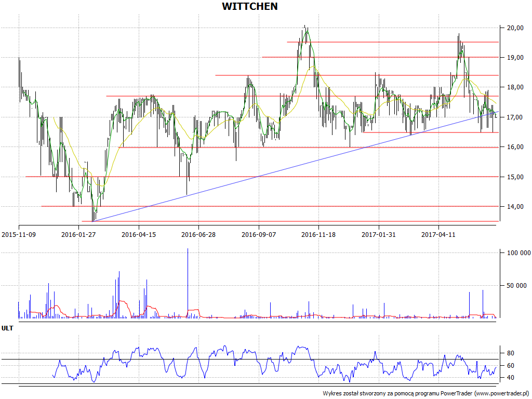Screen dimensions: 532x399
Task: Click the 19,00 price axis label
Action: pyautogui.click(x=515, y=58)
